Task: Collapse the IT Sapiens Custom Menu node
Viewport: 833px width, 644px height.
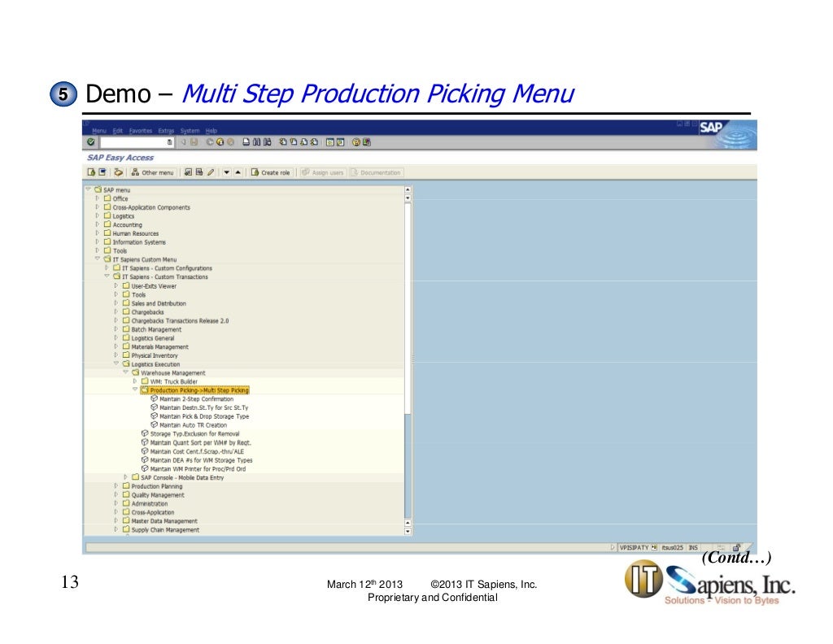Action: [x=98, y=259]
